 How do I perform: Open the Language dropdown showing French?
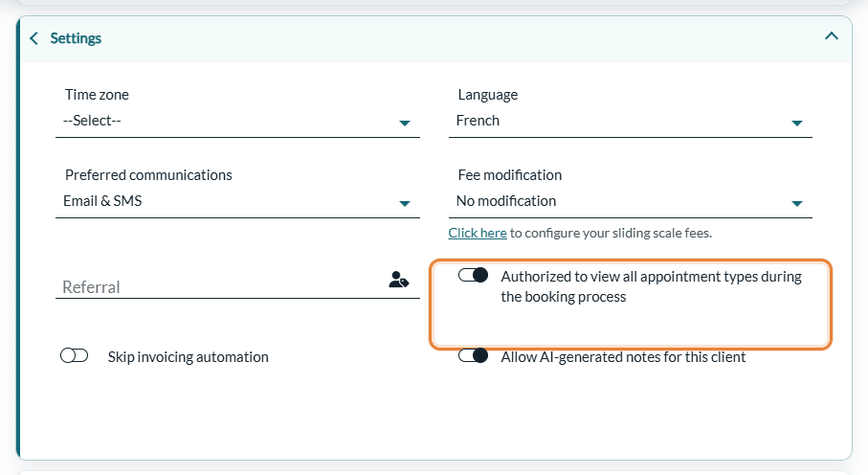tap(630, 121)
